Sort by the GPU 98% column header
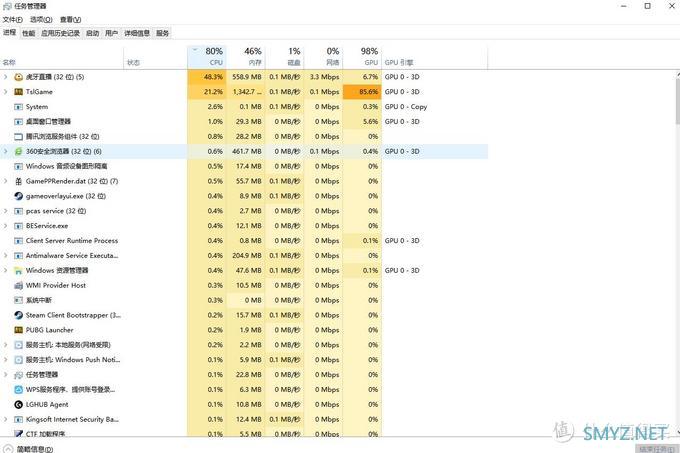The width and height of the screenshot is (680, 453). tap(362, 57)
